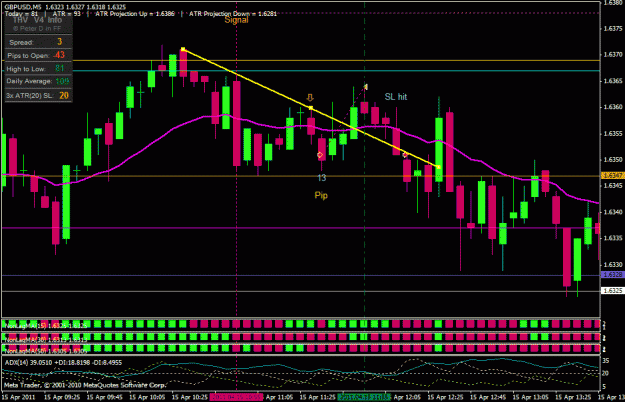
Task: Click the white 1.6325 current price tag
Action: tap(612, 290)
